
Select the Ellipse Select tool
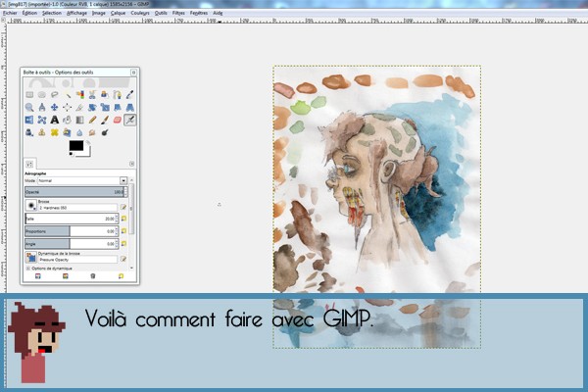(x=42, y=95)
